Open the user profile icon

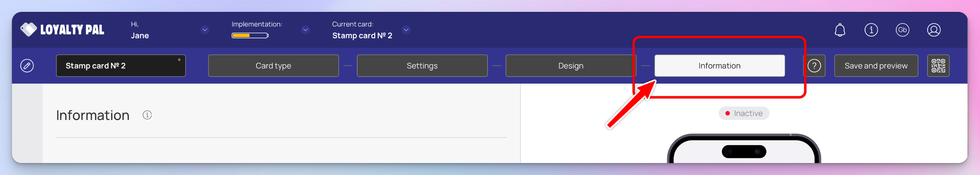coord(933,30)
